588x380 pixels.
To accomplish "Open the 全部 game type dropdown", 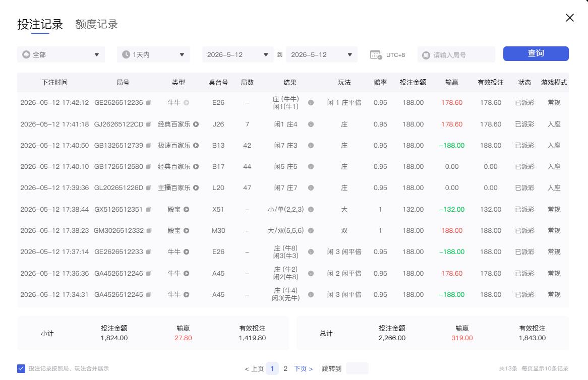I will [x=61, y=55].
